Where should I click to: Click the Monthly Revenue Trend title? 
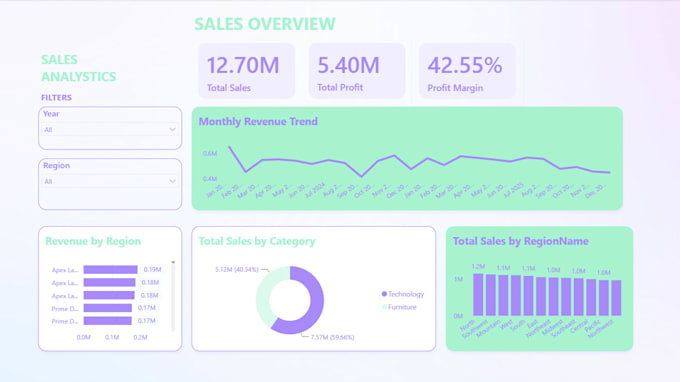pos(258,121)
